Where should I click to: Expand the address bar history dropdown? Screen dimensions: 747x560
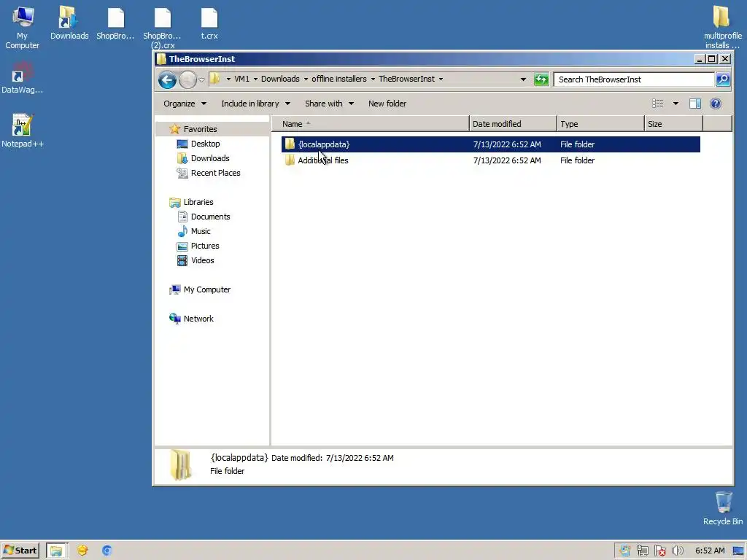click(523, 79)
